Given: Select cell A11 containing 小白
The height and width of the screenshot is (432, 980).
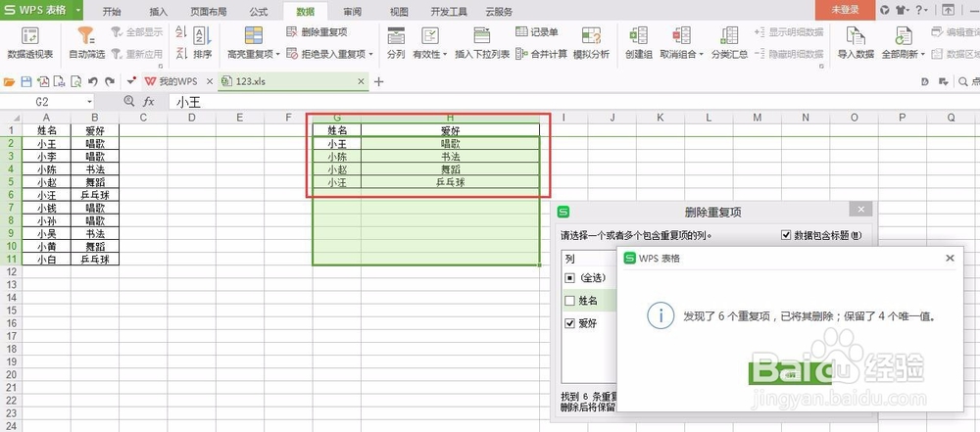Looking at the screenshot, I should (46, 259).
